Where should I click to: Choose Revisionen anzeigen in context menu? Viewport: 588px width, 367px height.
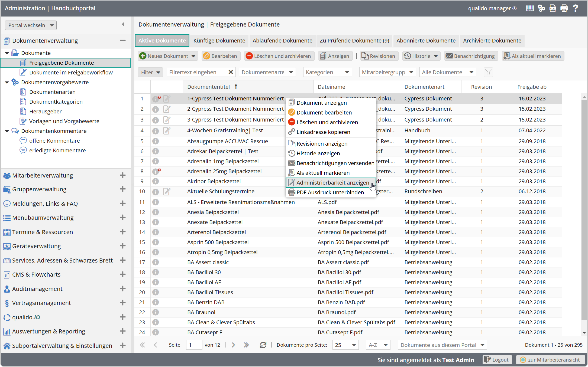pyautogui.click(x=331, y=144)
